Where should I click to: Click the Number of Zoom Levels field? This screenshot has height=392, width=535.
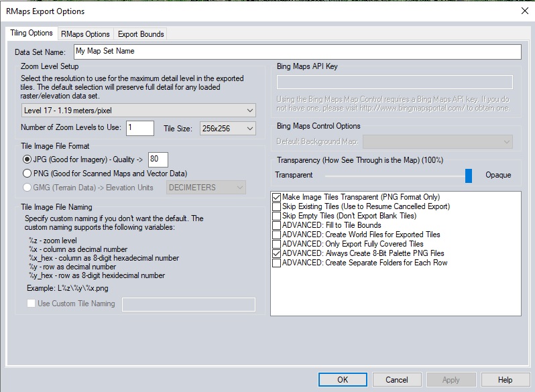[x=139, y=128]
